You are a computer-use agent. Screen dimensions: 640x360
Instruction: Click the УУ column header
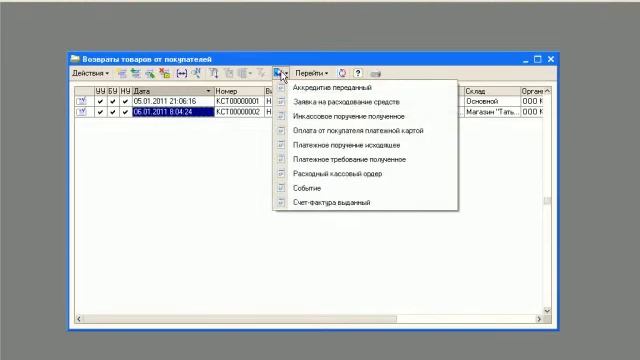[x=100, y=91]
